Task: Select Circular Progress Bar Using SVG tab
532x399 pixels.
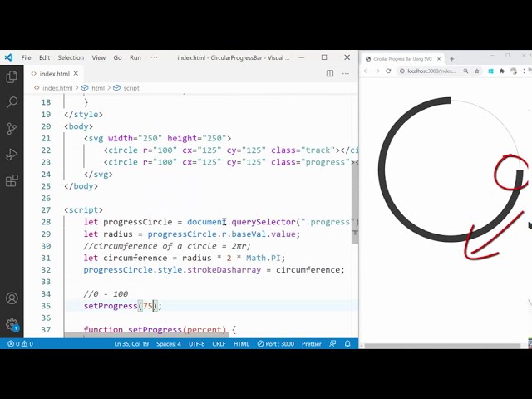Action: [x=402, y=59]
